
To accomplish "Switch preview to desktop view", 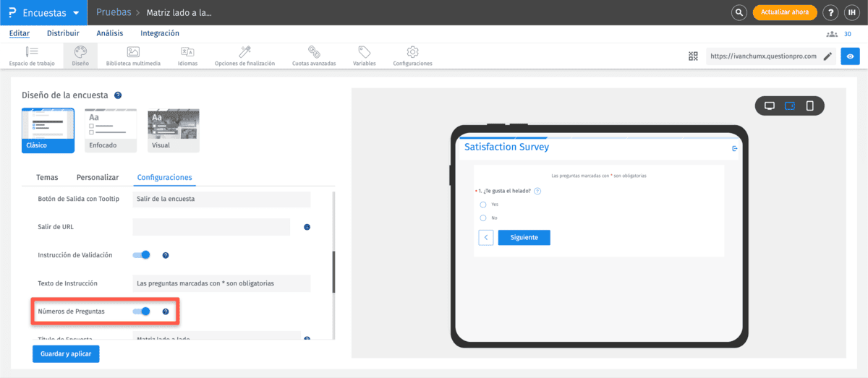I will (770, 106).
